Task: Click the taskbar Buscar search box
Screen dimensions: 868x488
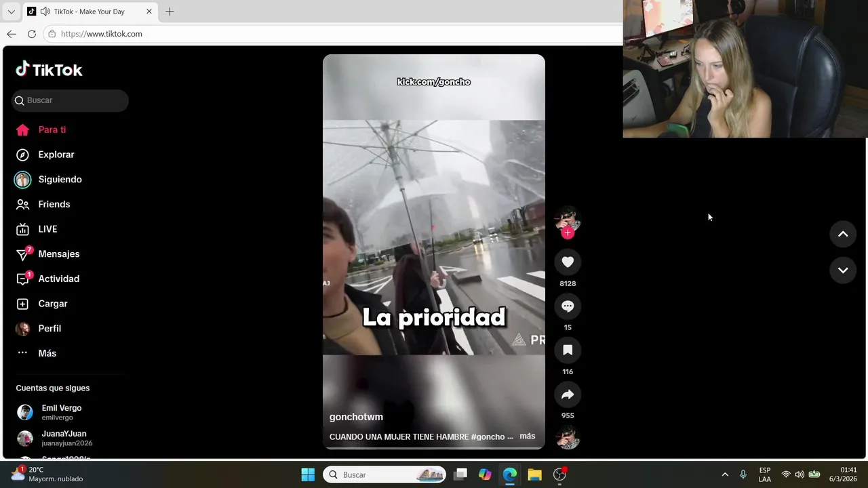Action: point(384,474)
